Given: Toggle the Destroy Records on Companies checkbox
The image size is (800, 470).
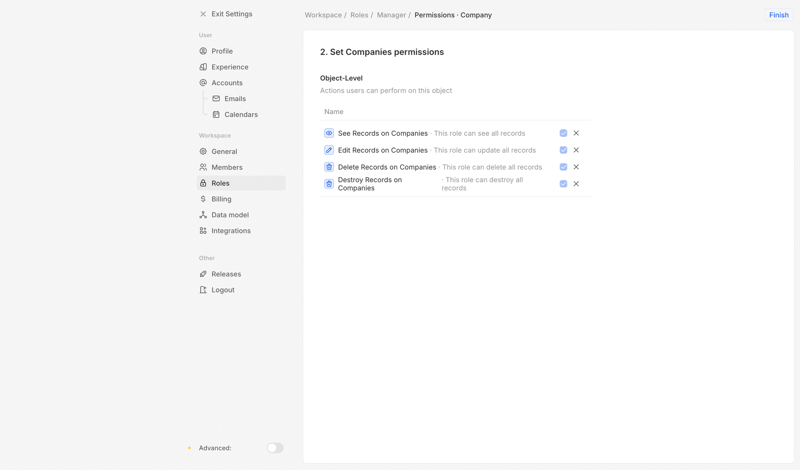Looking at the screenshot, I should point(563,184).
